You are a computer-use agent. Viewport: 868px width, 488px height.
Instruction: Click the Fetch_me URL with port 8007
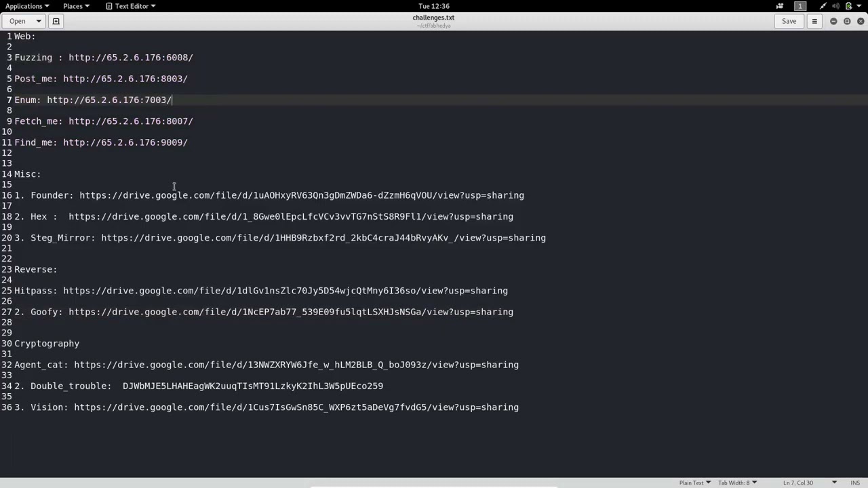(x=131, y=121)
